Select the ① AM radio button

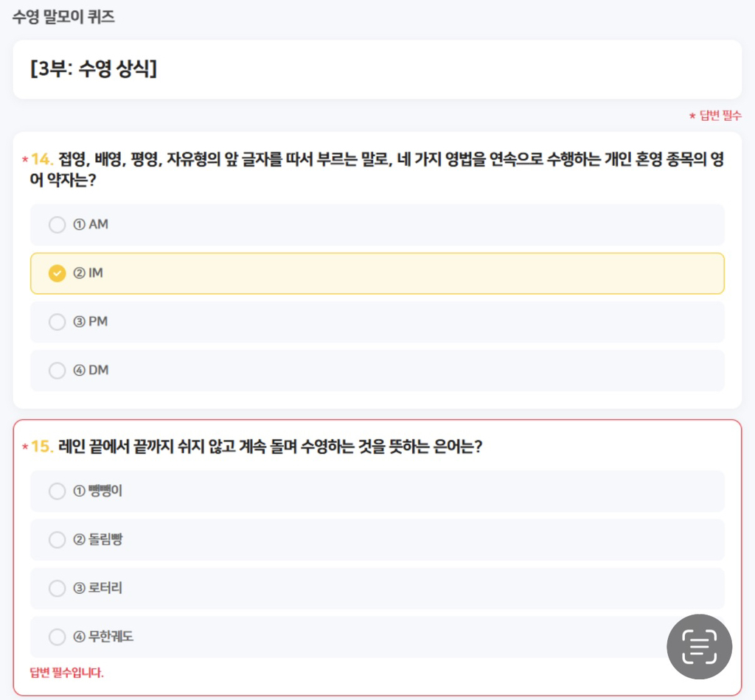[x=57, y=225]
